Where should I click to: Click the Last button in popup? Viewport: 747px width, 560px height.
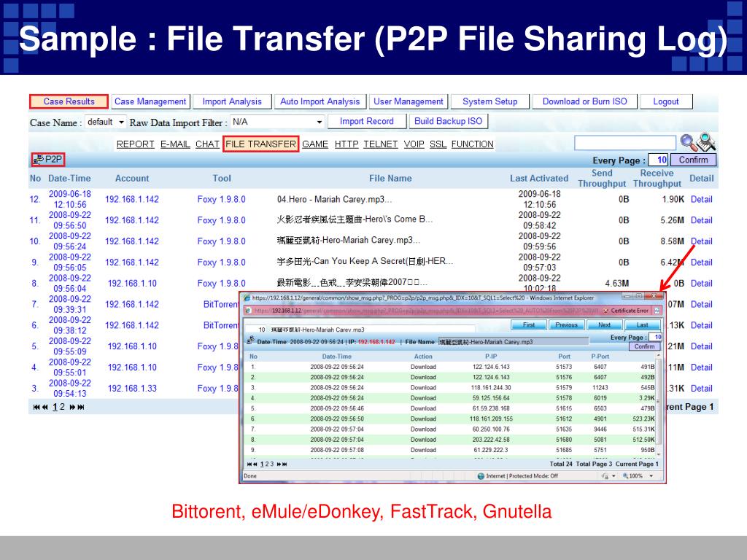point(642,324)
